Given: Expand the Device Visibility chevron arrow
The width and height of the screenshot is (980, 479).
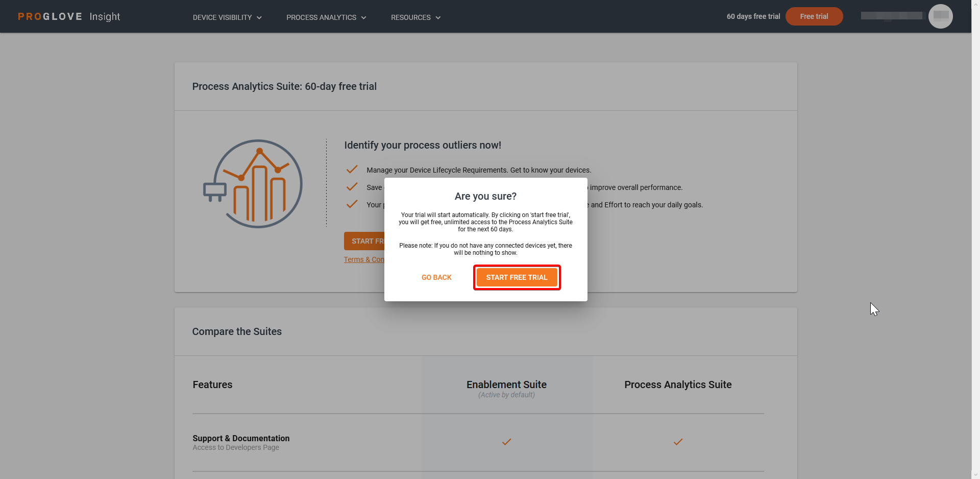Looking at the screenshot, I should tap(259, 18).
